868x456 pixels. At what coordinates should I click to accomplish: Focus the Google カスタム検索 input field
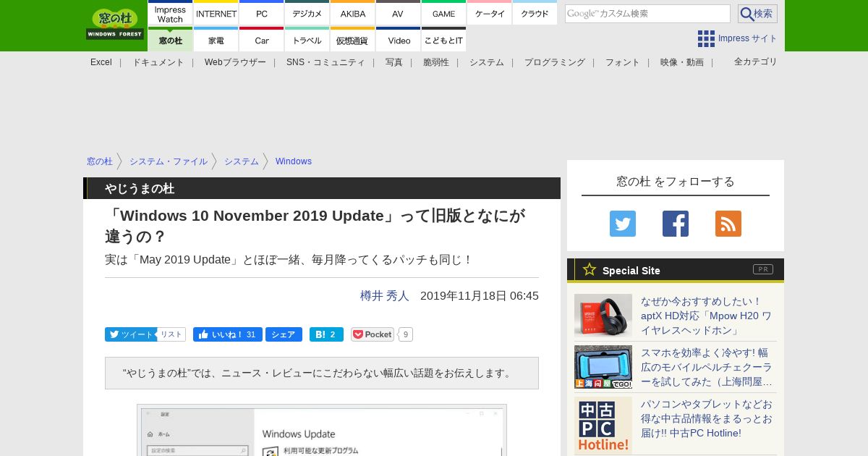[x=647, y=14]
